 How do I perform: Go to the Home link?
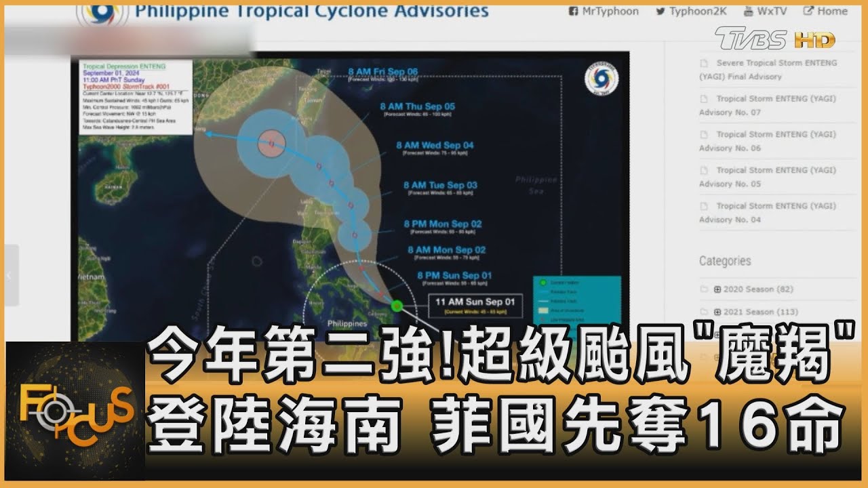825,12
